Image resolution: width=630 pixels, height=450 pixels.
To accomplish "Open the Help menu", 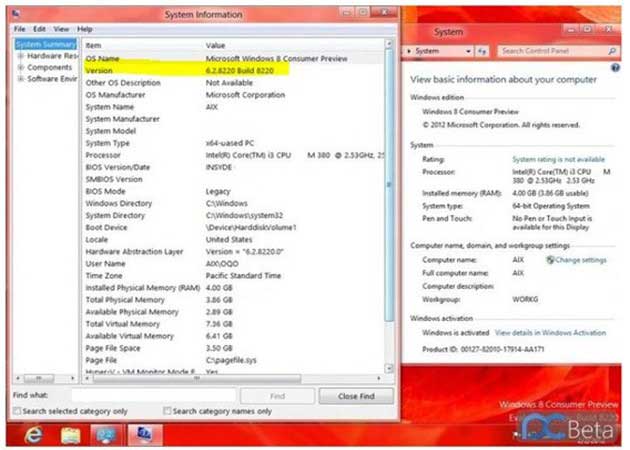I will click(x=85, y=30).
